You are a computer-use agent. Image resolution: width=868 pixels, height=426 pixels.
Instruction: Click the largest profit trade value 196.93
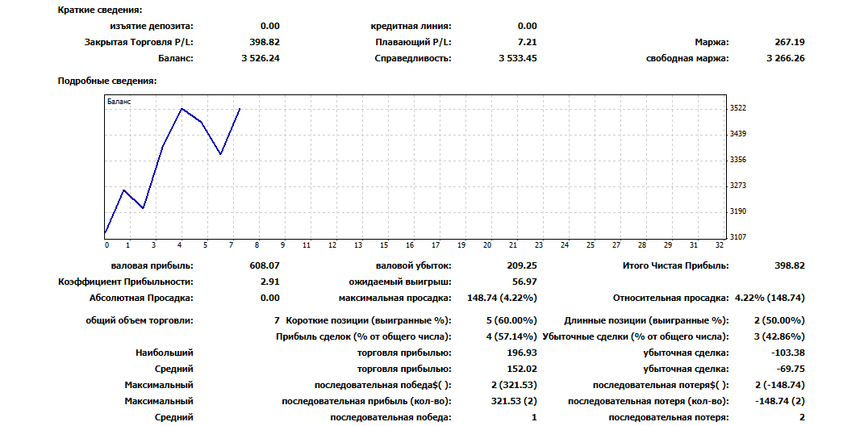coord(521,353)
